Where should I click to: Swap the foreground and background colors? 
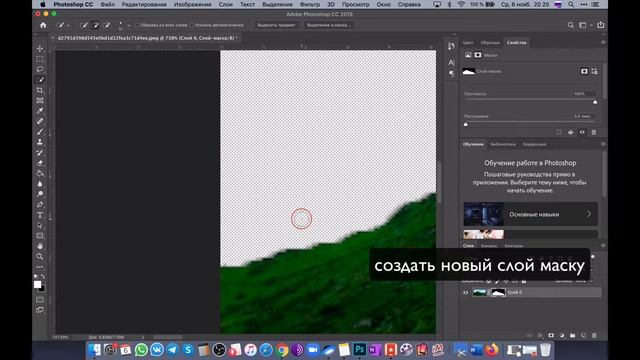point(43,276)
